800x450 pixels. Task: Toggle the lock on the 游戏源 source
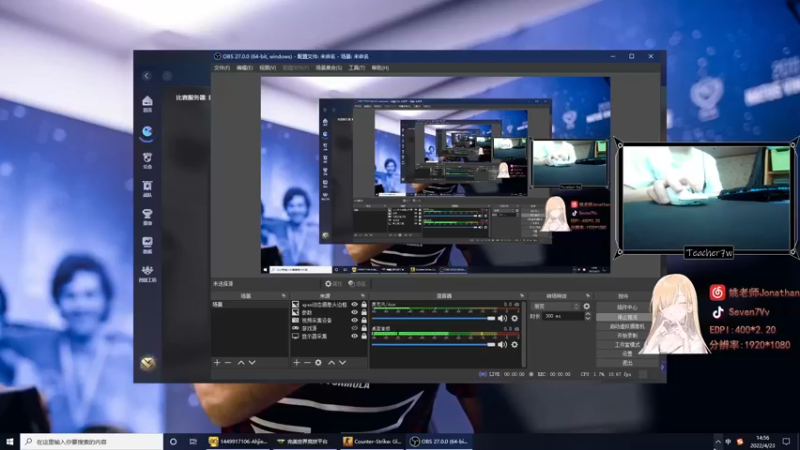[364, 328]
